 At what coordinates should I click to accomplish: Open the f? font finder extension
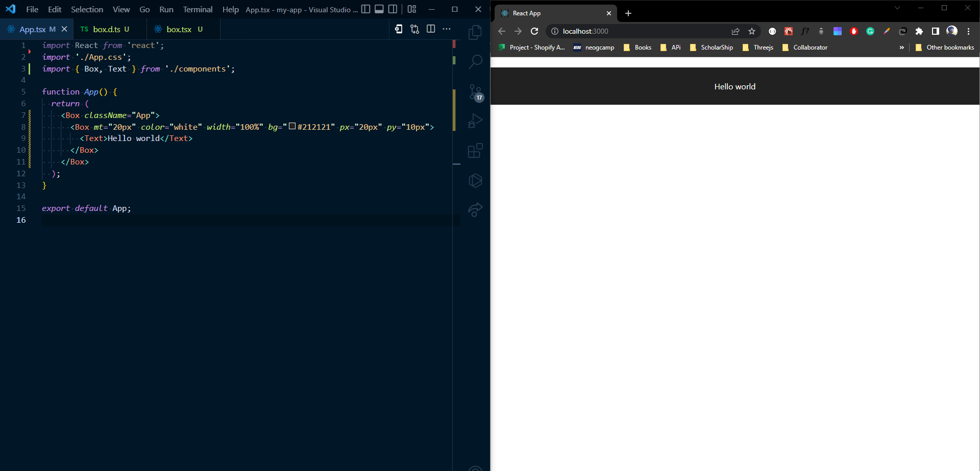pyautogui.click(x=805, y=31)
